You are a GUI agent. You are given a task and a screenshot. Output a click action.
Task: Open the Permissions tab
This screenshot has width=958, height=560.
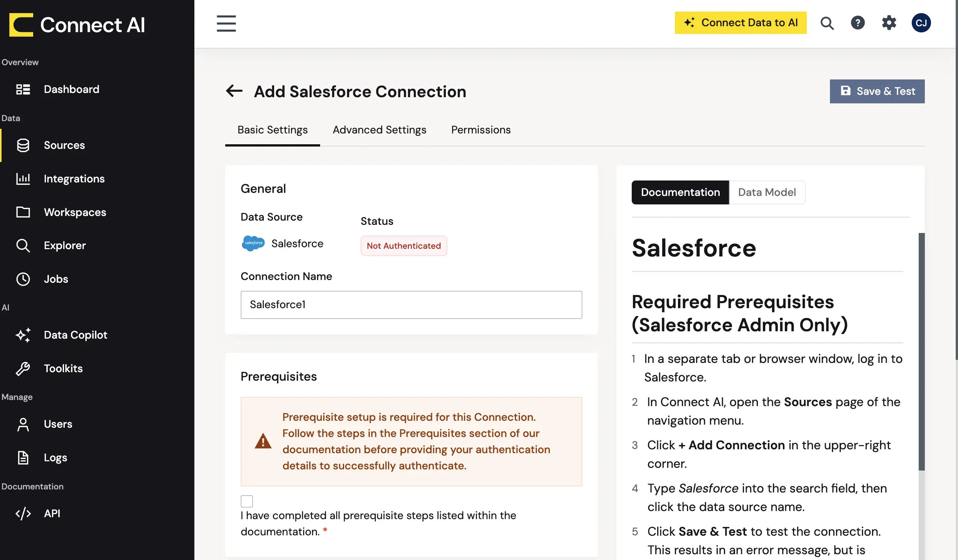pyautogui.click(x=481, y=130)
